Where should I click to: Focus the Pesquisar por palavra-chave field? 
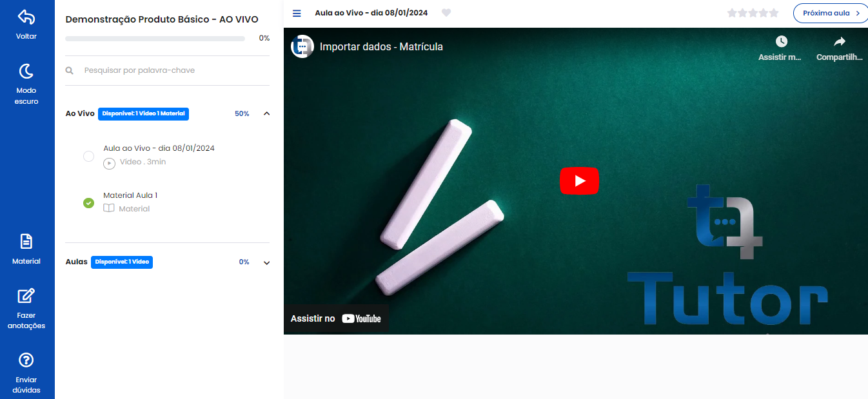[x=168, y=70]
